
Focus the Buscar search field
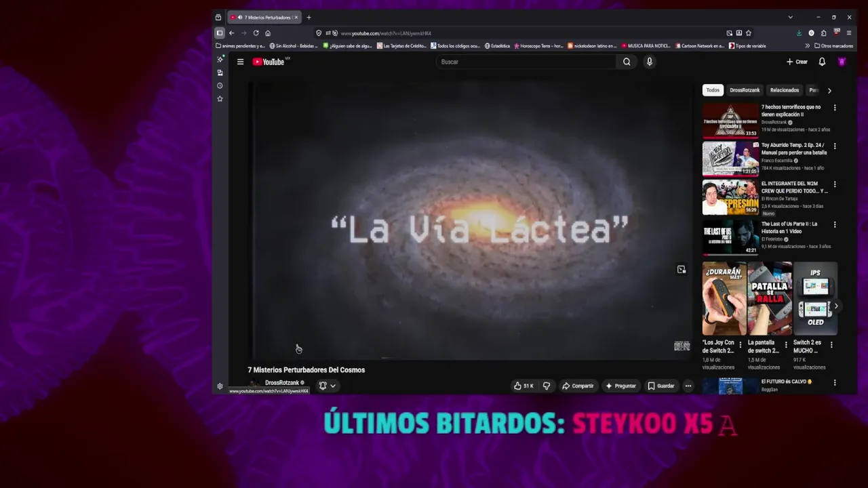(526, 62)
